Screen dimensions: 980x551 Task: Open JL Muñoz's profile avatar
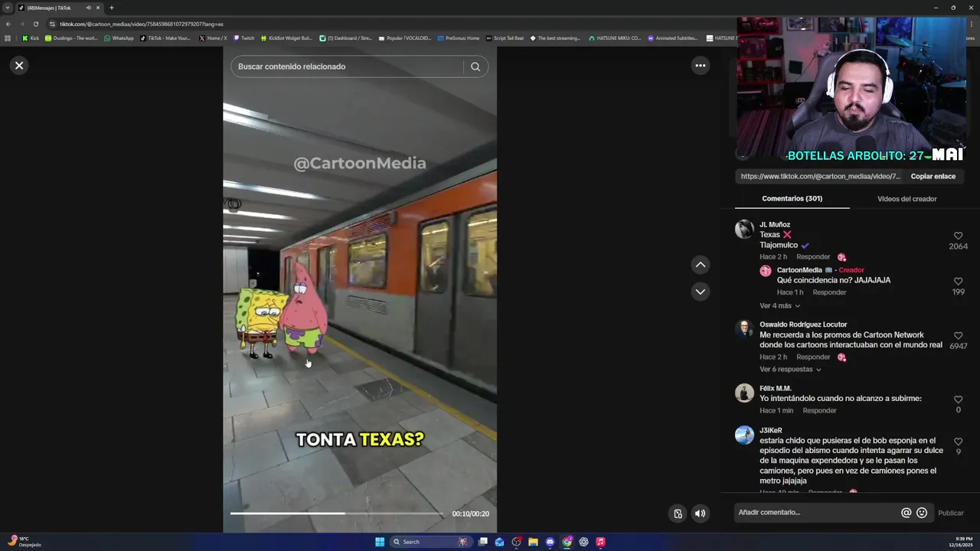point(744,229)
